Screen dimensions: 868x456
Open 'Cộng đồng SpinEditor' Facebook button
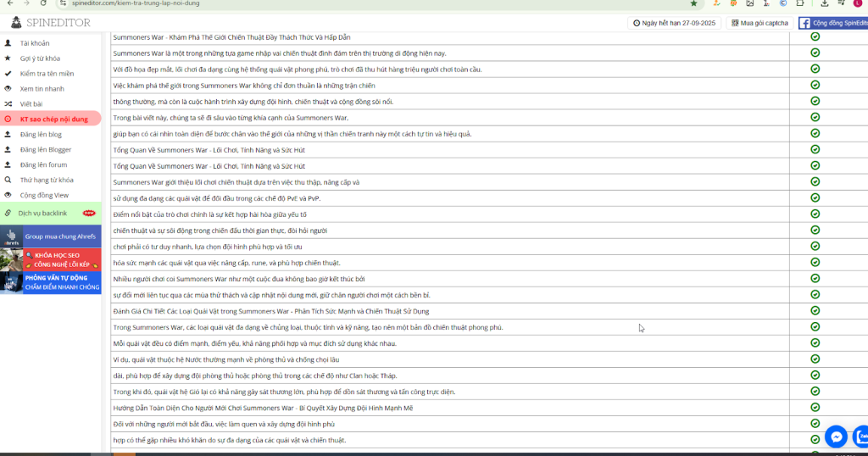coord(833,23)
